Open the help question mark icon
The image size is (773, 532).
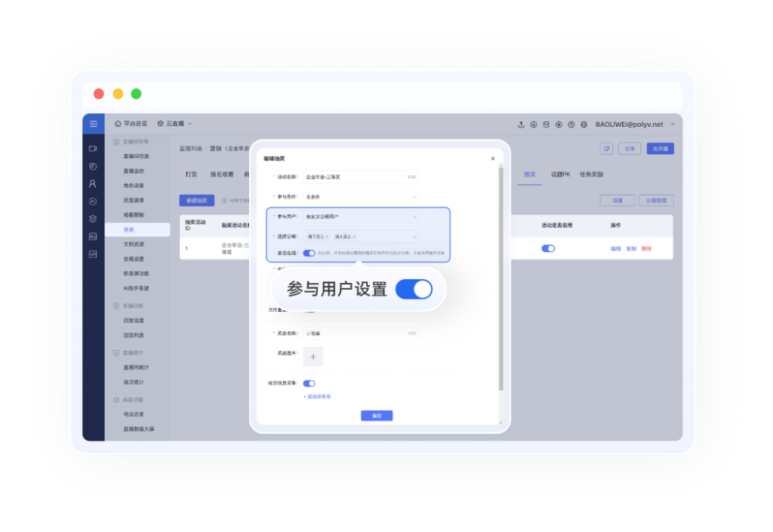coord(571,125)
